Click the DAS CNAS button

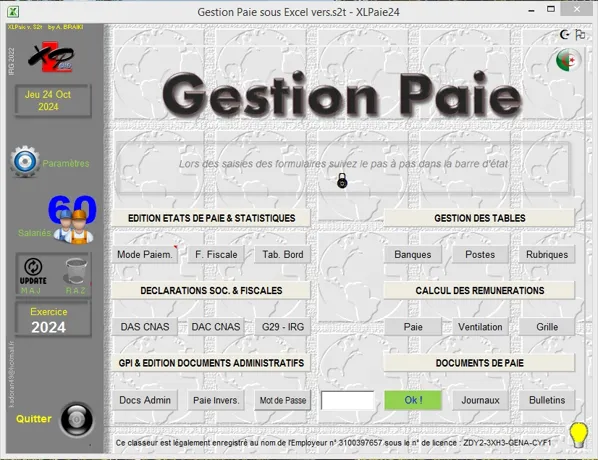click(x=145, y=327)
